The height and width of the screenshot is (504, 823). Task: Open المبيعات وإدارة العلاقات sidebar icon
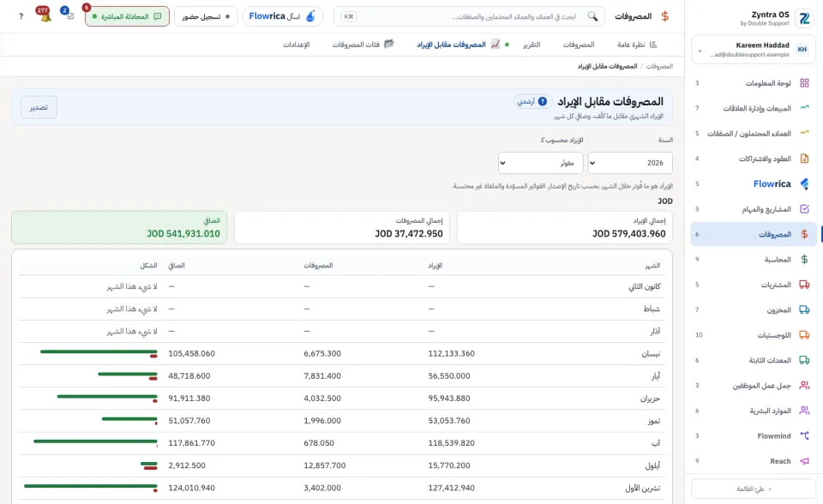(804, 108)
